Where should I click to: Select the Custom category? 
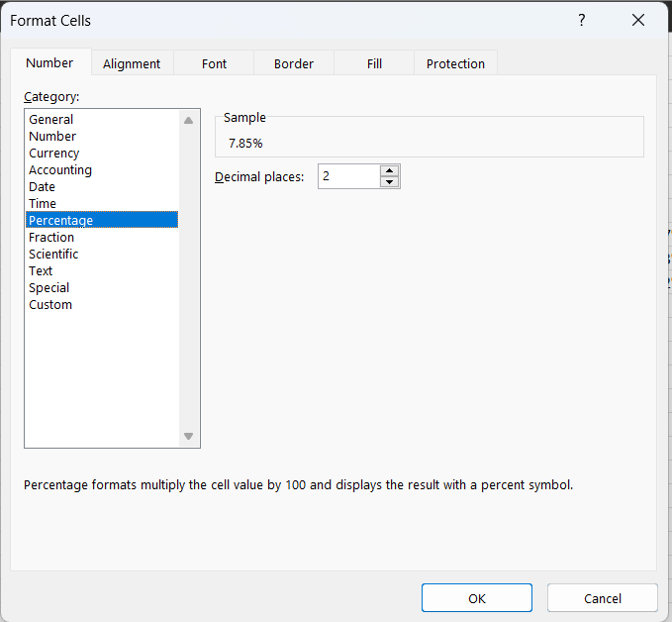[x=50, y=305]
